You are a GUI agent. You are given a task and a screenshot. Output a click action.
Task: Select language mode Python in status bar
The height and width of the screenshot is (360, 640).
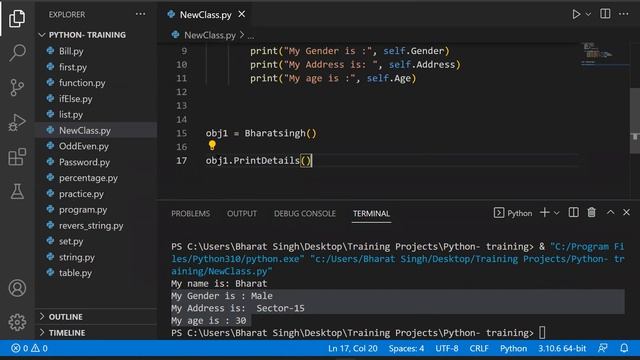coord(513,349)
